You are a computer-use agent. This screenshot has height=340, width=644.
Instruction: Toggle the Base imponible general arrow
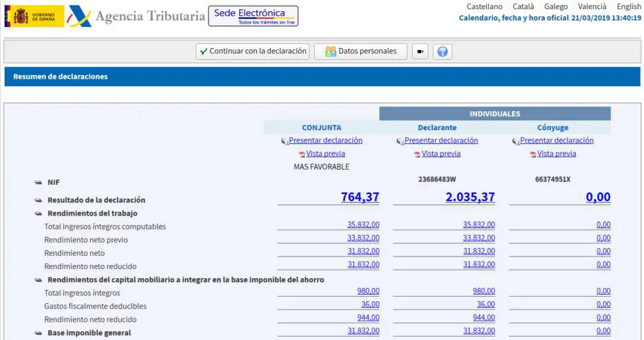[38, 333]
